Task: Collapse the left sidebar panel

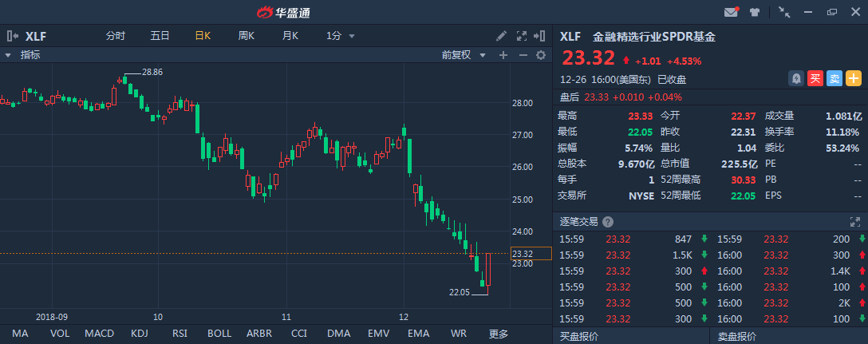Action: pos(12,36)
